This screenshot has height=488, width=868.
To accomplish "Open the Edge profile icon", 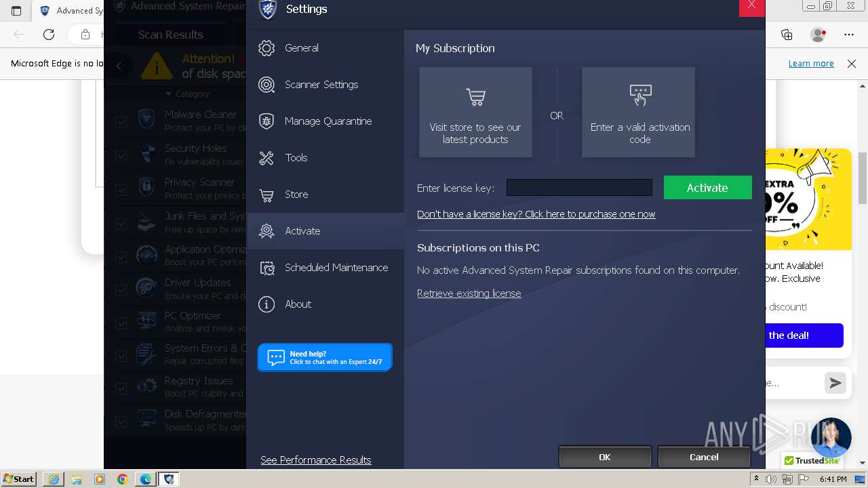I will click(818, 35).
